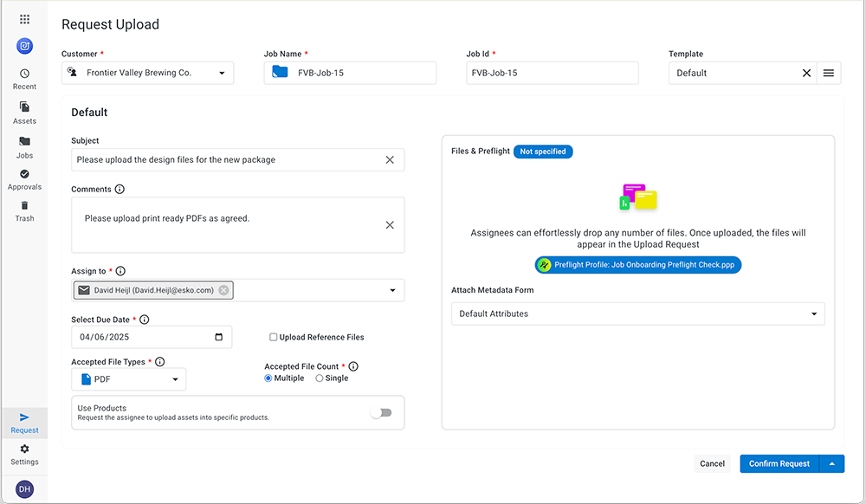
Task: Open the Assets section in the sidebar
Action: (x=24, y=113)
